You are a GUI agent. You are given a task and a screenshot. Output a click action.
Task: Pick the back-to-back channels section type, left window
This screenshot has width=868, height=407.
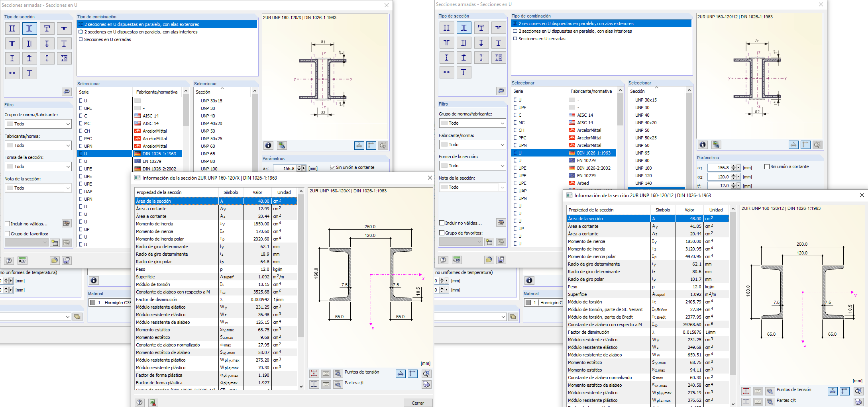(29, 29)
